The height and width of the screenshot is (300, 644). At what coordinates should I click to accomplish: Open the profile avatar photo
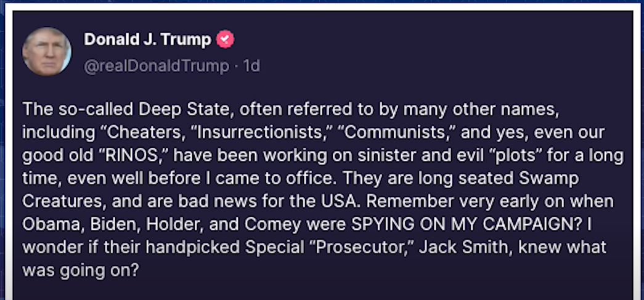tap(47, 52)
